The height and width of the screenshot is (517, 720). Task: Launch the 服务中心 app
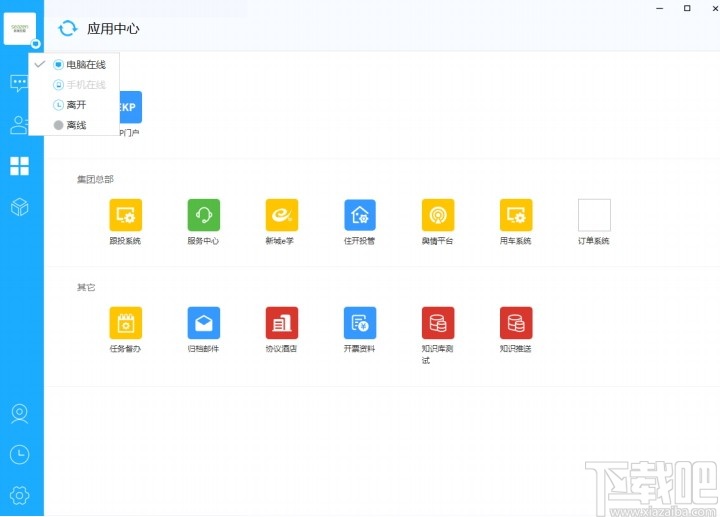click(203, 215)
